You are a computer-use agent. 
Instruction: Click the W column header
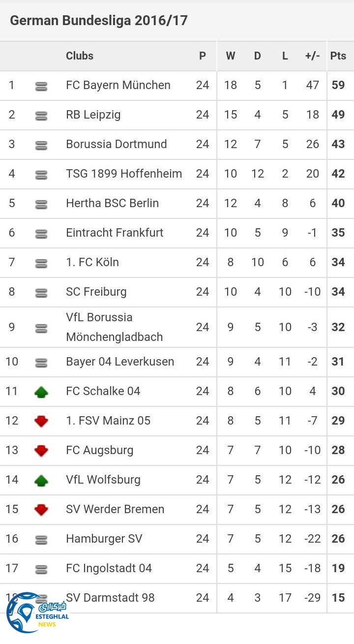tap(230, 56)
